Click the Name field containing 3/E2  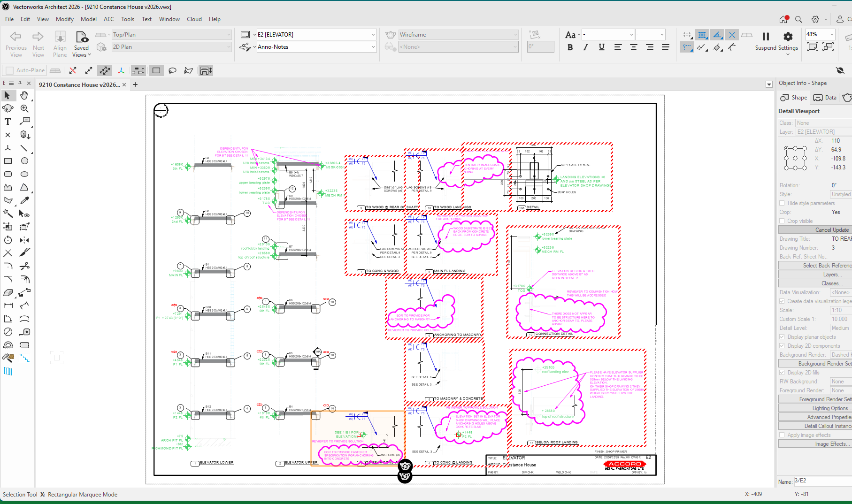point(821,481)
